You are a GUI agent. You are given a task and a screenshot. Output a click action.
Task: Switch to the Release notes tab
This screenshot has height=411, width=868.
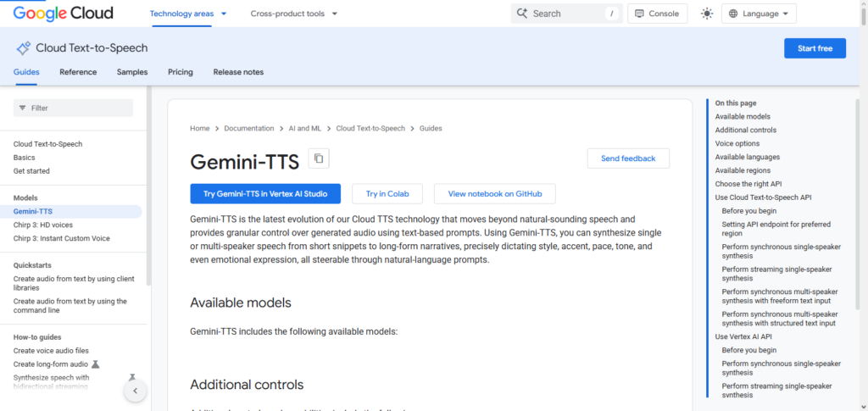[x=238, y=72]
